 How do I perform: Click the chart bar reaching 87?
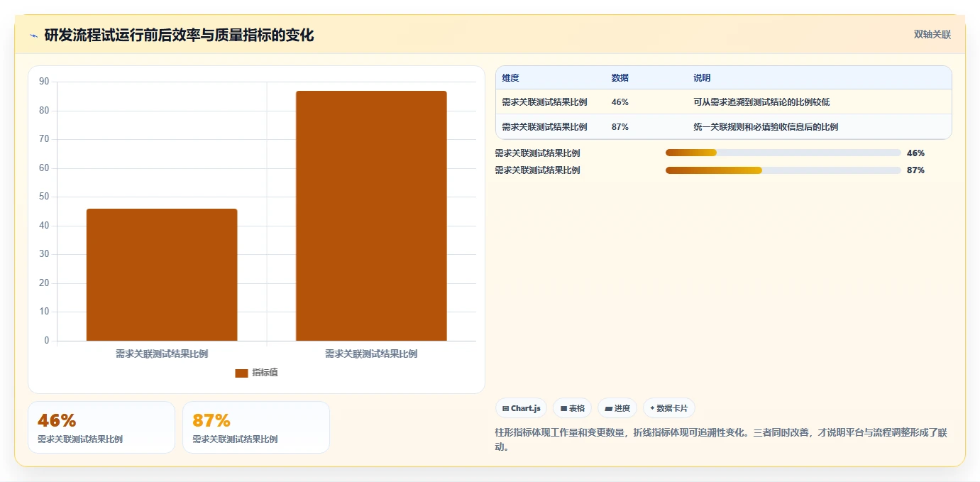[371, 216]
